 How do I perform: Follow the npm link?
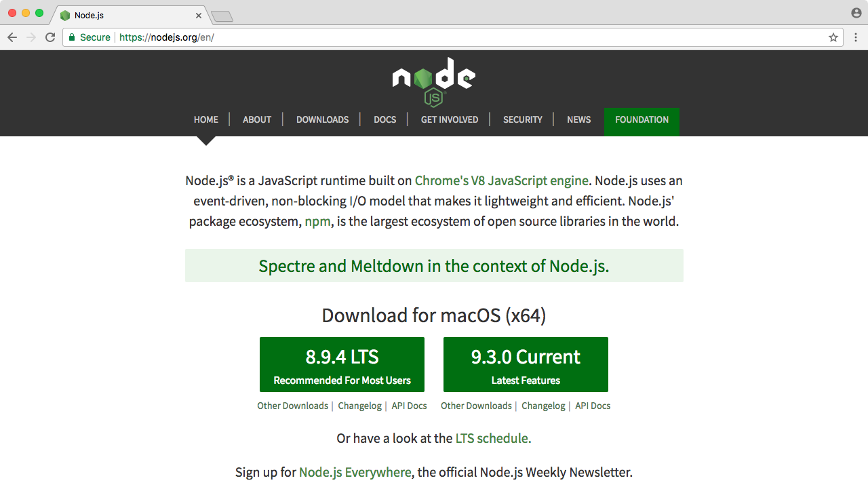318,221
